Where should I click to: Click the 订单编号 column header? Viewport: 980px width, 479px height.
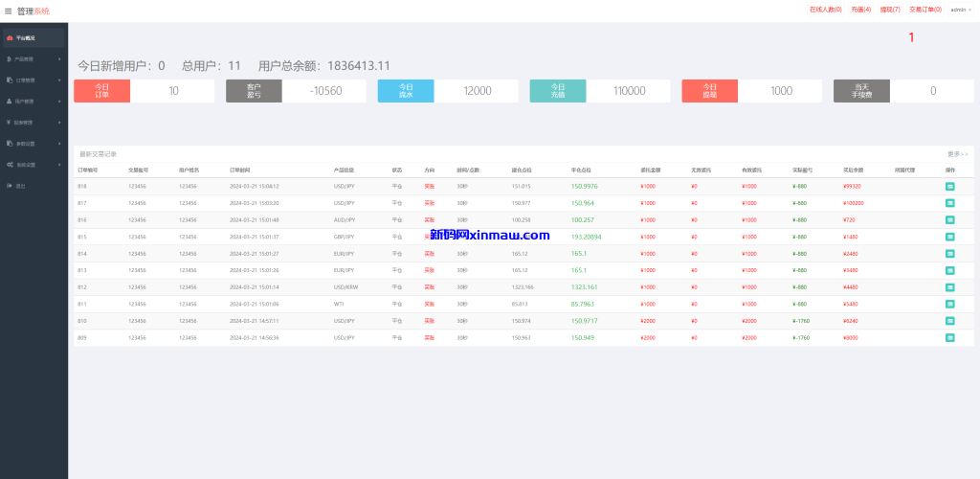coord(87,171)
